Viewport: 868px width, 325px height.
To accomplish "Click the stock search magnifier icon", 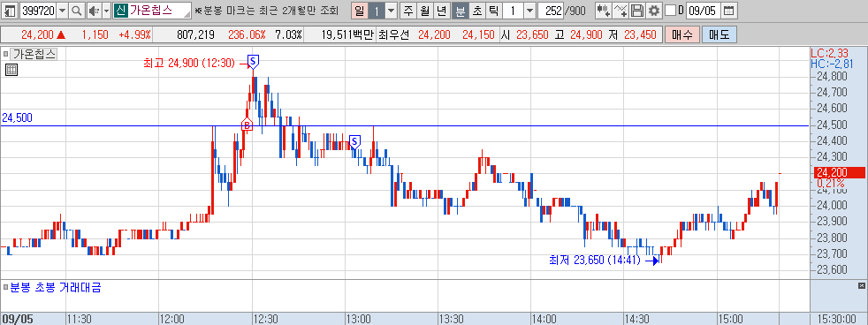I will pos(77,11).
